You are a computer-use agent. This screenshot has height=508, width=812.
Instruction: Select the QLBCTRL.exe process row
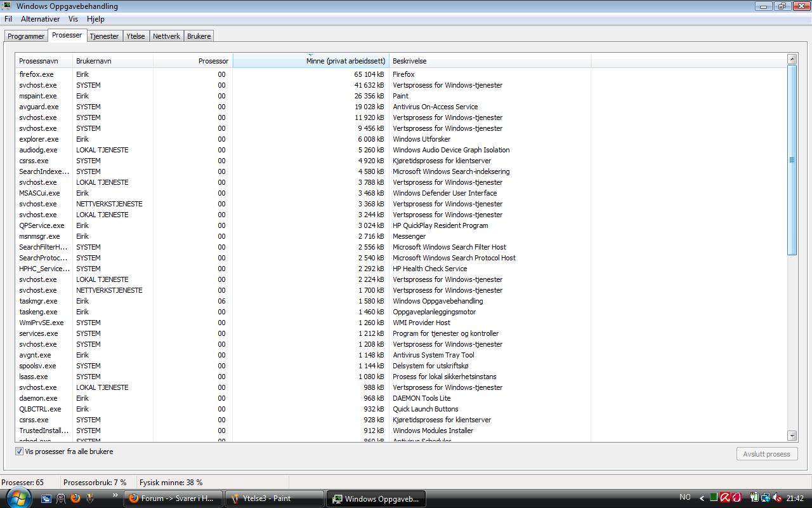click(x=401, y=409)
